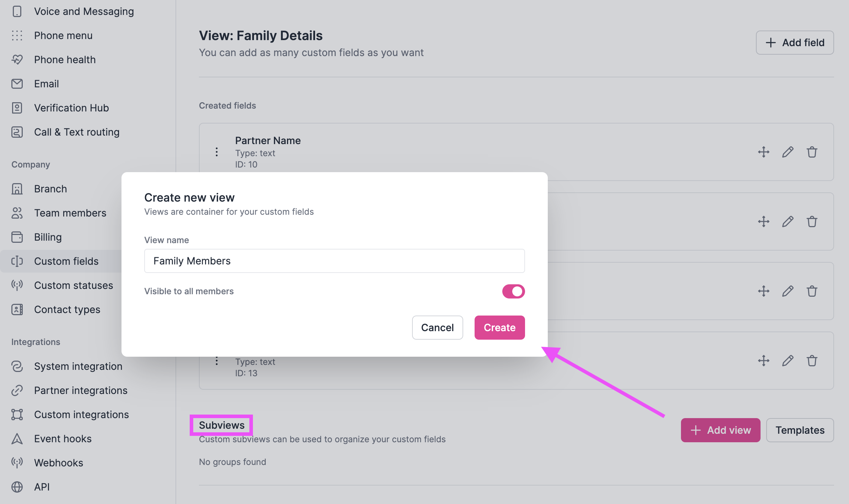Open the three-dot menu on Partner Name field
The height and width of the screenshot is (504, 849).
click(x=217, y=152)
